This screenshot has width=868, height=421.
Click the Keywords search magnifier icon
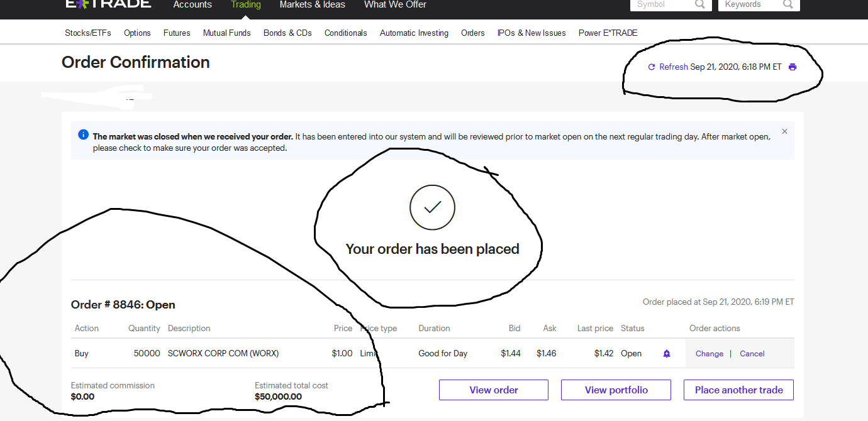(788, 4)
